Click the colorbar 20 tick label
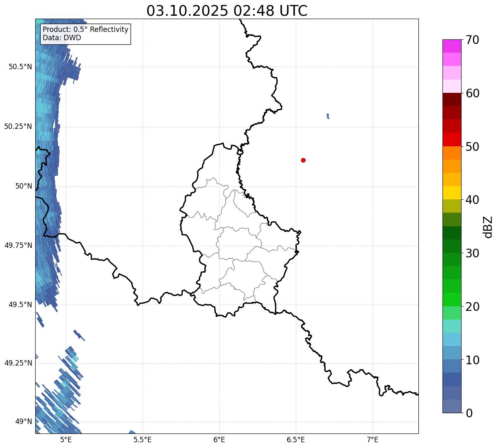The height and width of the screenshot is (448, 498). [472, 307]
